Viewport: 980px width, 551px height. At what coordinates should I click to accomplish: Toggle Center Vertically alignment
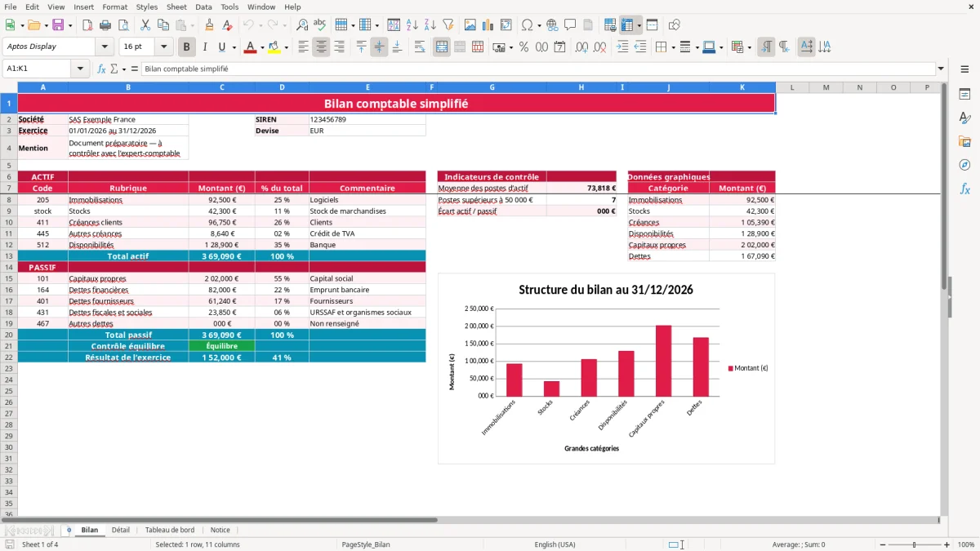(x=379, y=47)
